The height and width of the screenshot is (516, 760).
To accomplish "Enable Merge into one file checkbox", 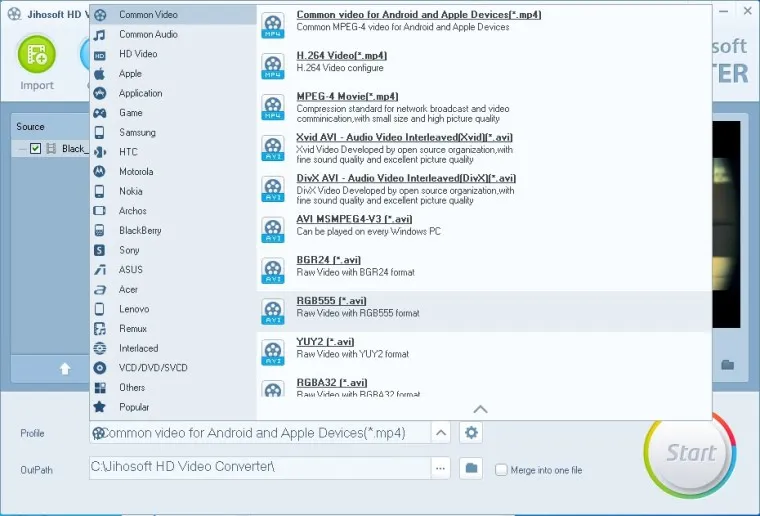I will pos(501,469).
